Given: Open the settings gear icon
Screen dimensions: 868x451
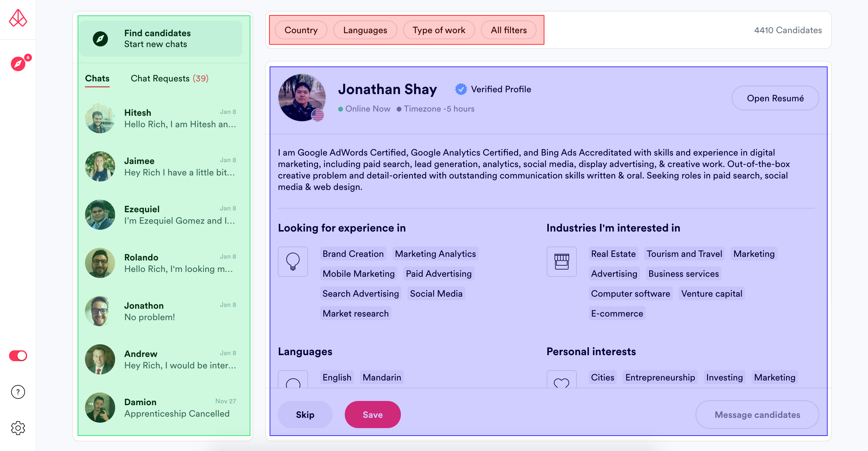Looking at the screenshot, I should (18, 428).
